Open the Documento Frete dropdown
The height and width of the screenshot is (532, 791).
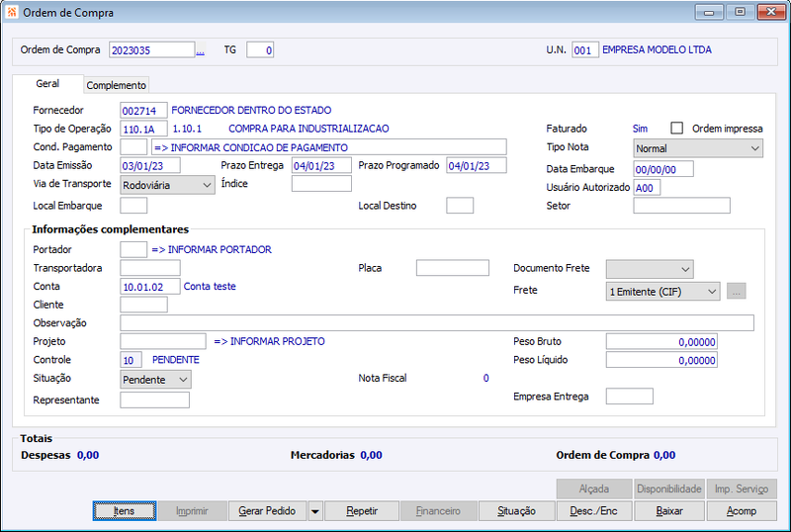[x=650, y=269]
